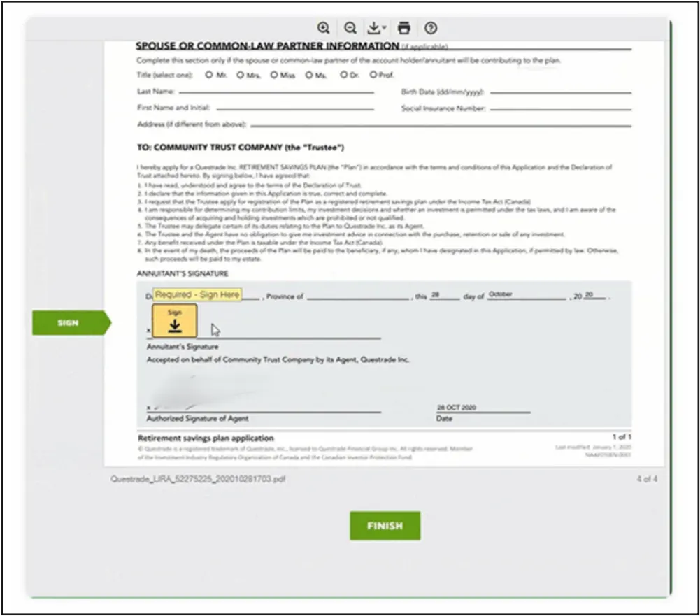
Task: Click 'Retirement savings plan application' footer text
Action: [206, 438]
